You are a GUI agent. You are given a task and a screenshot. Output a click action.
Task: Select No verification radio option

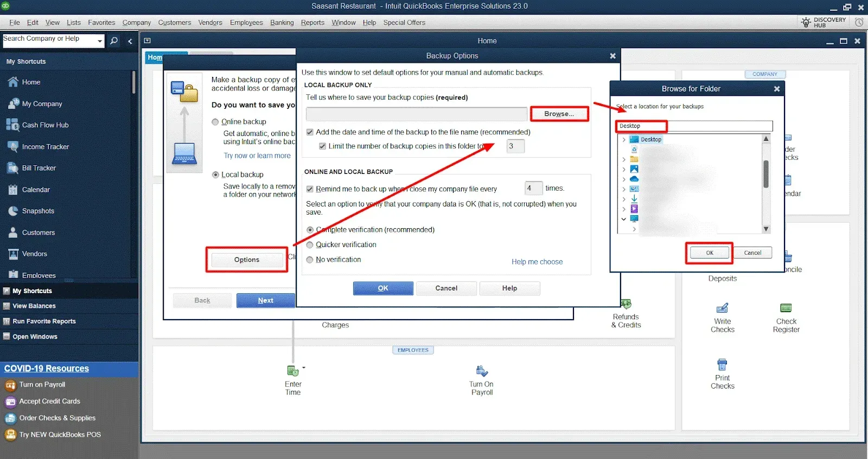(310, 260)
